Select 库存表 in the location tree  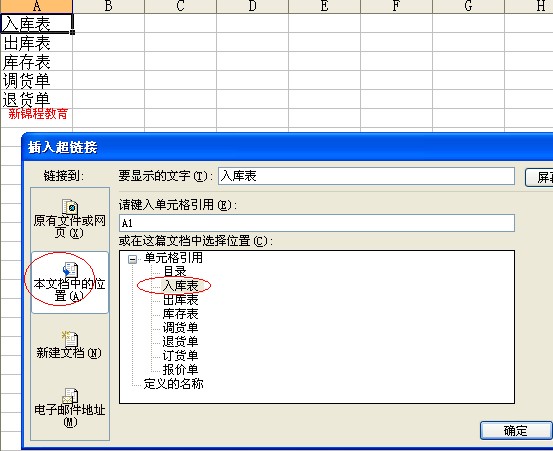[180, 313]
